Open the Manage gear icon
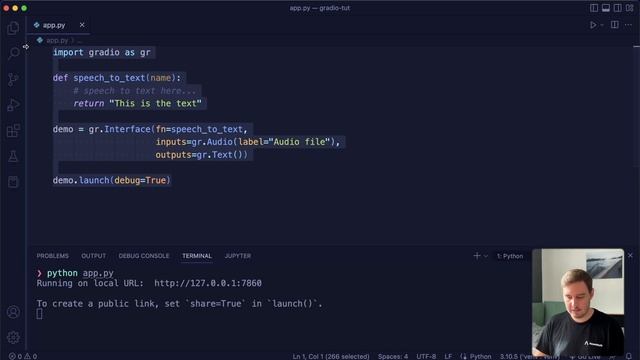Image resolution: width=640 pixels, height=360 pixels. (x=13, y=337)
